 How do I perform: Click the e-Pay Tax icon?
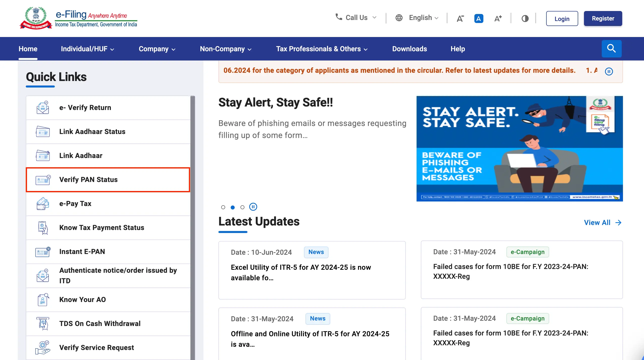click(43, 204)
